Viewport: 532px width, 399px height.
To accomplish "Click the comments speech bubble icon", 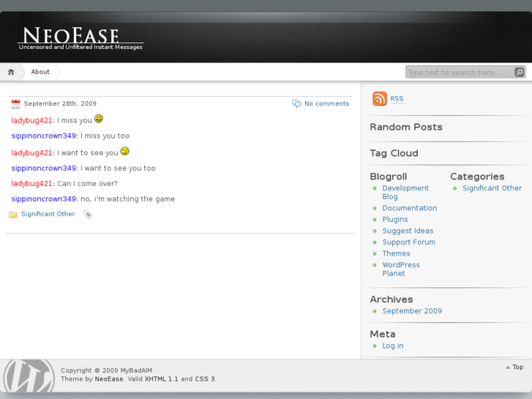I will tap(296, 103).
